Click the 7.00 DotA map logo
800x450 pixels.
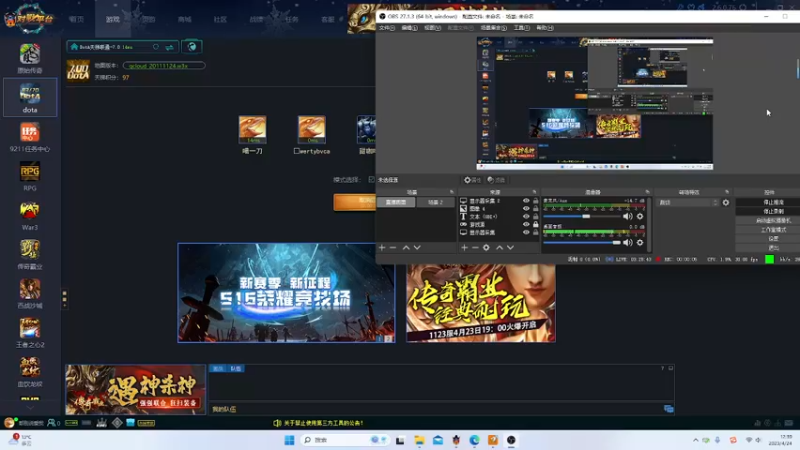(x=78, y=70)
